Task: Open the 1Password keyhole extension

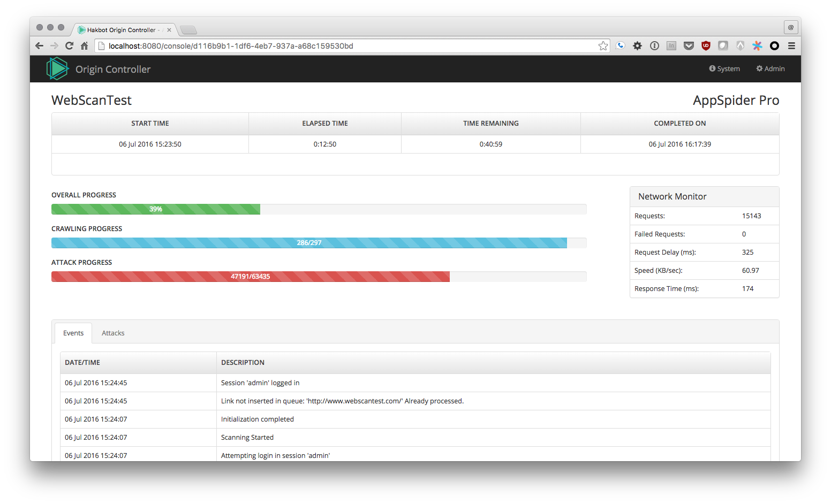Action: coord(654,46)
